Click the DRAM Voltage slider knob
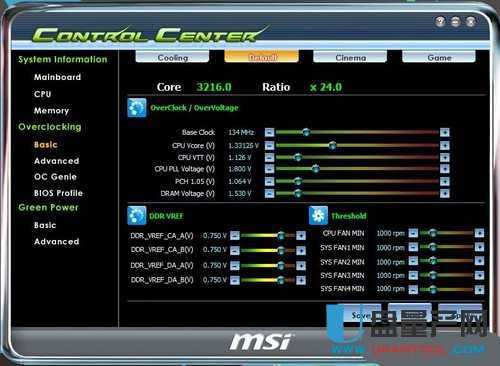 pyautogui.click(x=298, y=193)
